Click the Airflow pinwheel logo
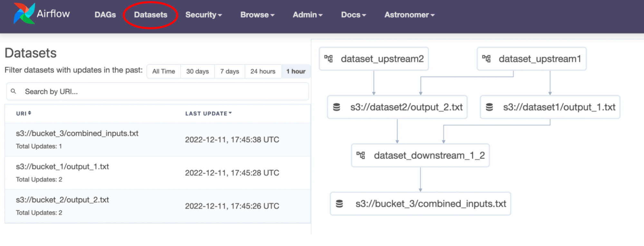The image size is (644, 246). 24,14
